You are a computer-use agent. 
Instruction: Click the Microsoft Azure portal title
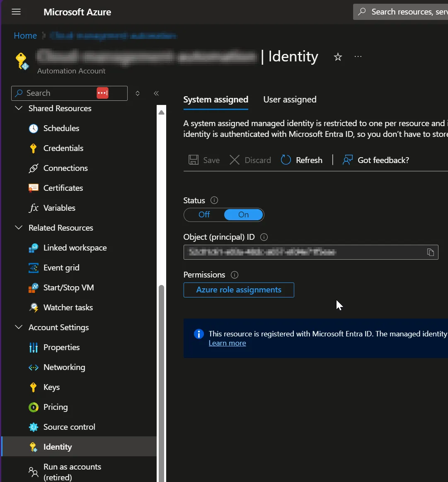pos(77,12)
